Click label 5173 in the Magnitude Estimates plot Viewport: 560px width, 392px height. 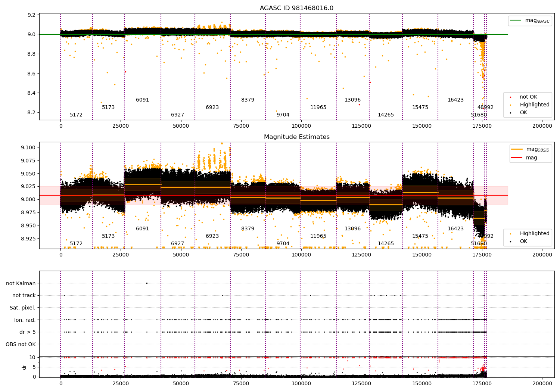(108, 236)
